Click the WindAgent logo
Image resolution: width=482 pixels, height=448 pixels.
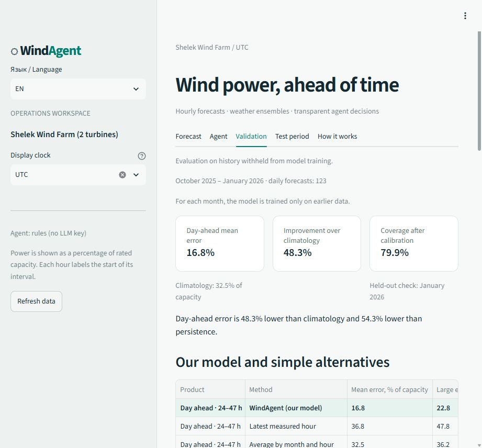(x=46, y=51)
